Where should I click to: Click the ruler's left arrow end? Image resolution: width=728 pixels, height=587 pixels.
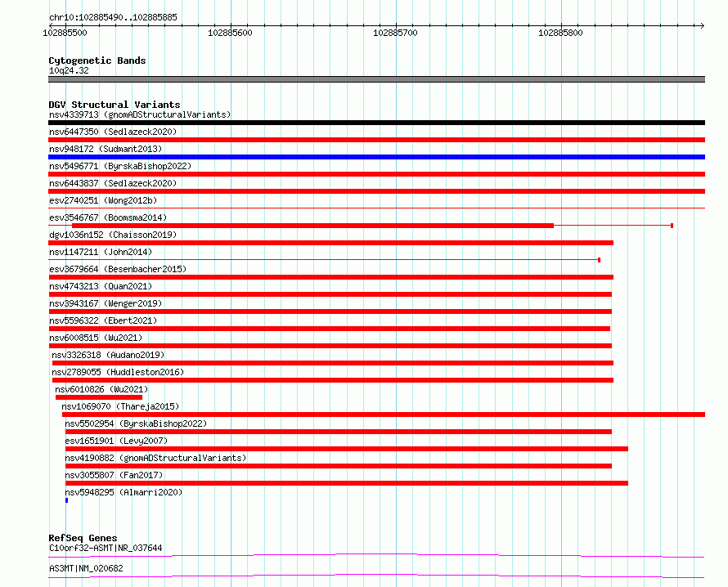pos(51,25)
